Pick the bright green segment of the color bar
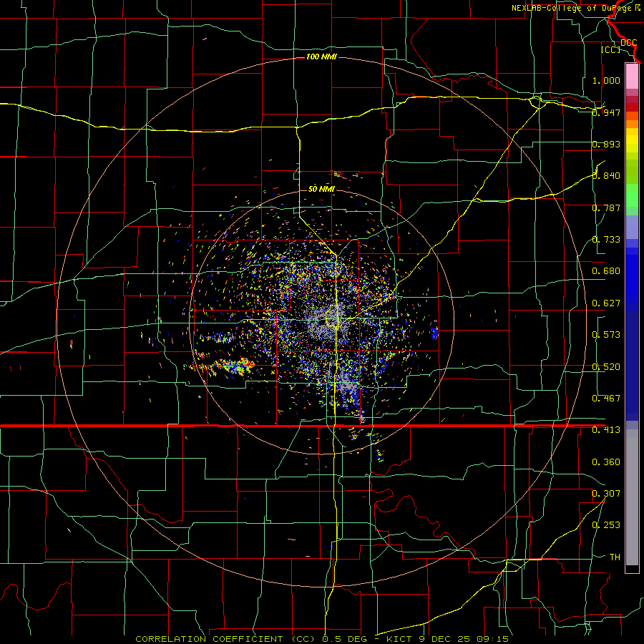This screenshot has width=644, height=644. coord(632,195)
